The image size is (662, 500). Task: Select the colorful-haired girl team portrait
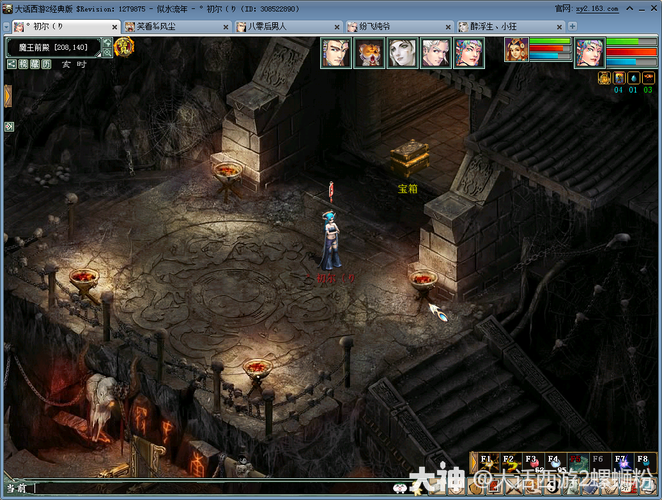click(469, 53)
